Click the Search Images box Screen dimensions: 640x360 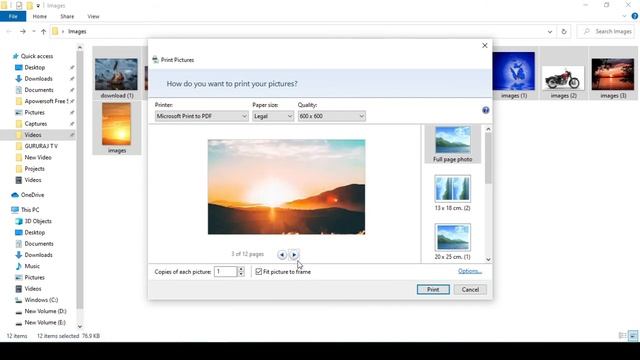(607, 31)
